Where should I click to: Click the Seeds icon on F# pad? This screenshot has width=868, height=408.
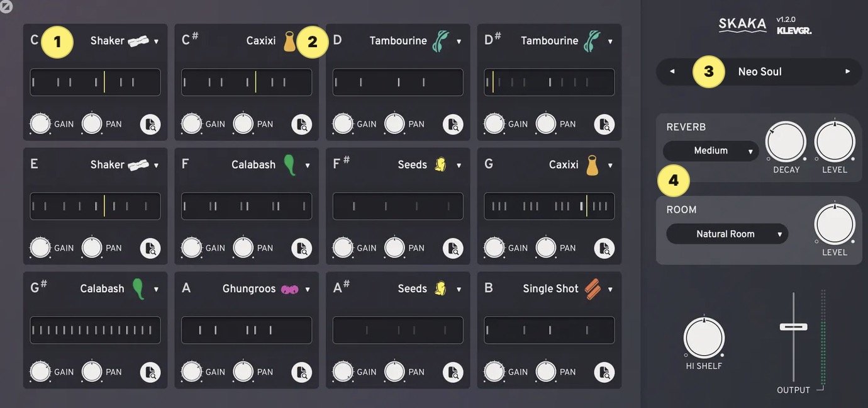(x=441, y=165)
